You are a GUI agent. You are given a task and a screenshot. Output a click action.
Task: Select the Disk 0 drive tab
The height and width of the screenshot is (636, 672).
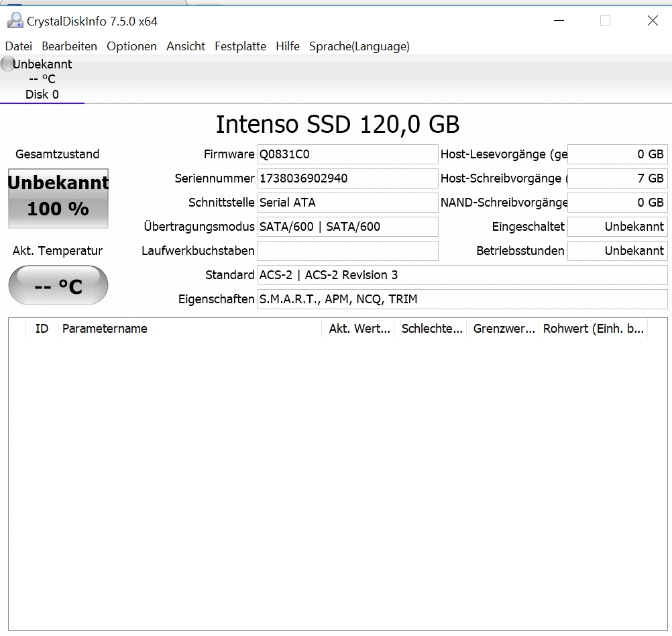click(42, 80)
